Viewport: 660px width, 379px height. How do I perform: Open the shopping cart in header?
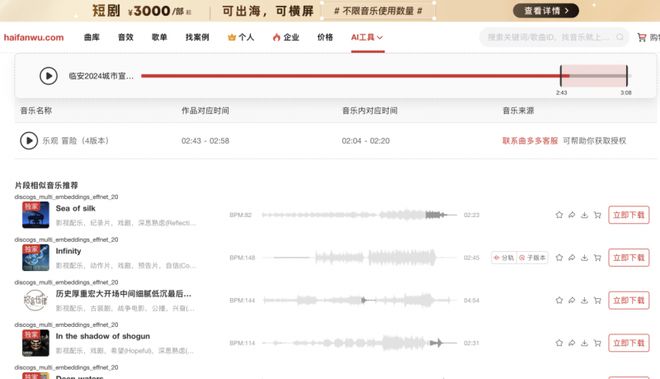pos(641,37)
